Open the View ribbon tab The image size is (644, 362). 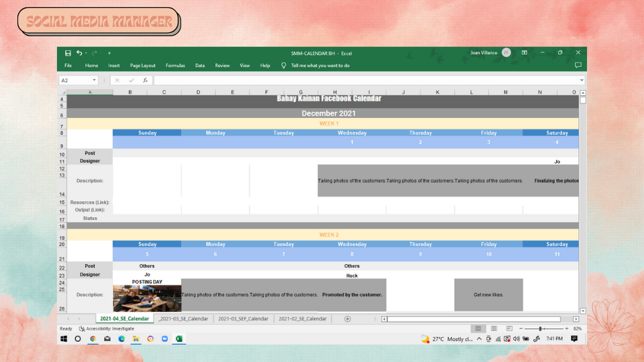tap(245, 65)
